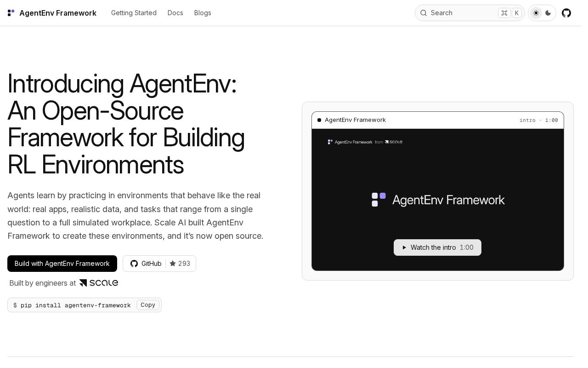Image resolution: width=588 pixels, height=368 pixels.
Task: Click Build with AgentEnv Framework button
Action: [x=62, y=264]
